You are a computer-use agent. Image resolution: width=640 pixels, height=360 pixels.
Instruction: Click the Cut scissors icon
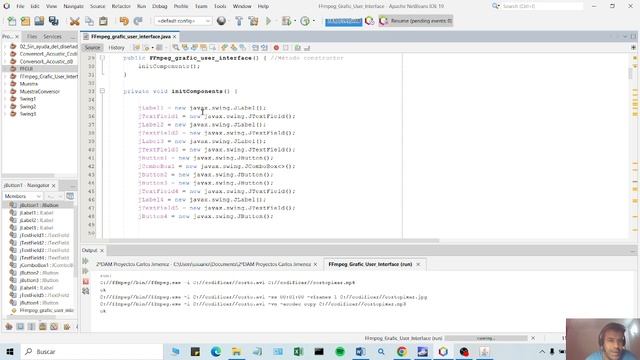click(x=74, y=21)
